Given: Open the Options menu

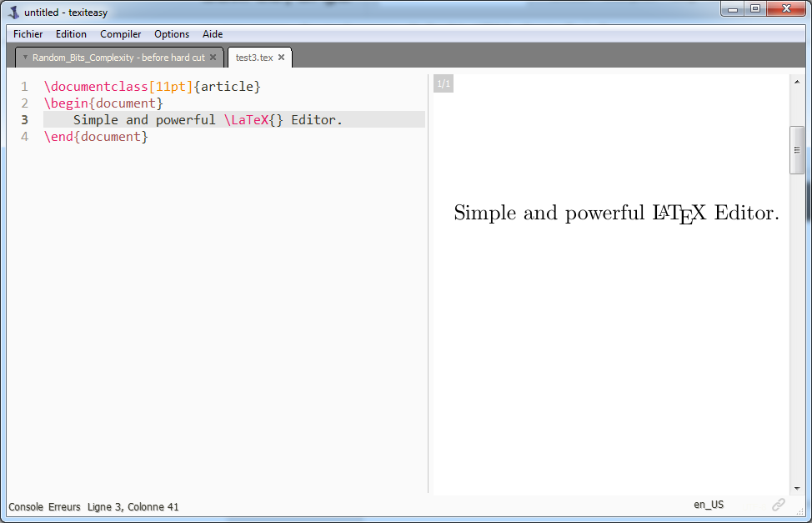Looking at the screenshot, I should tap(172, 34).
